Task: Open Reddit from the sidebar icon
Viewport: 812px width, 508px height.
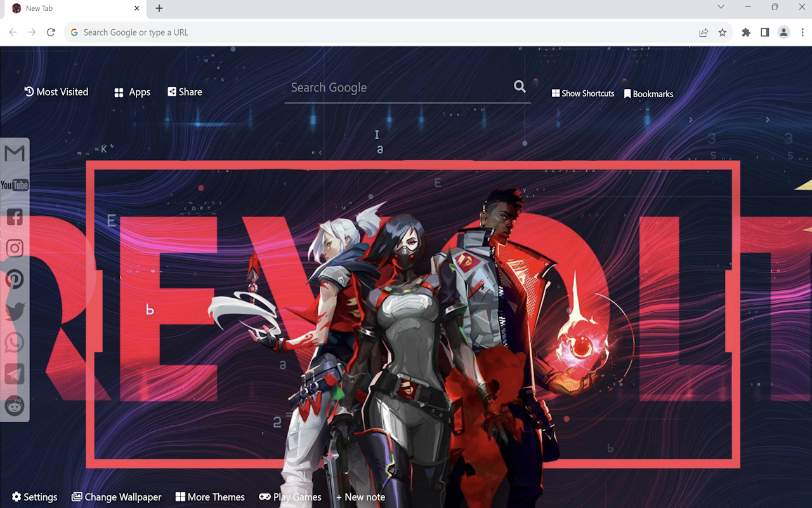Action: (15, 406)
